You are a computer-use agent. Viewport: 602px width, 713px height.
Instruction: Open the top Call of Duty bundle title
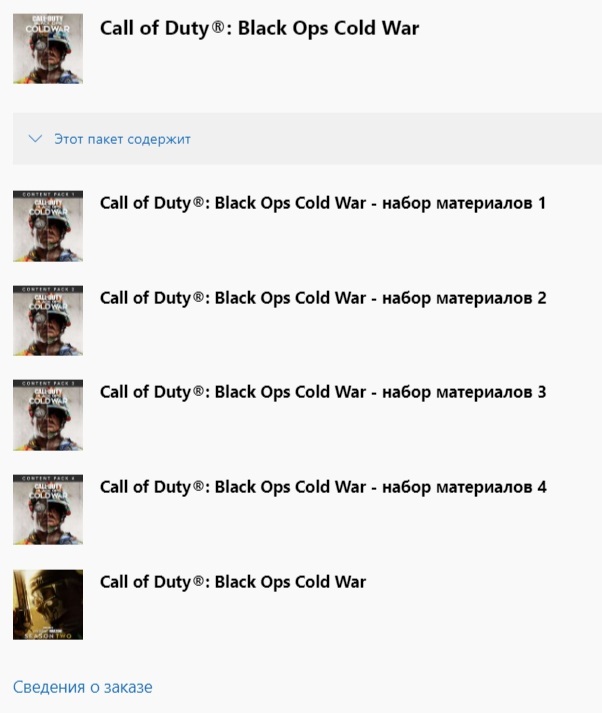coord(259,28)
